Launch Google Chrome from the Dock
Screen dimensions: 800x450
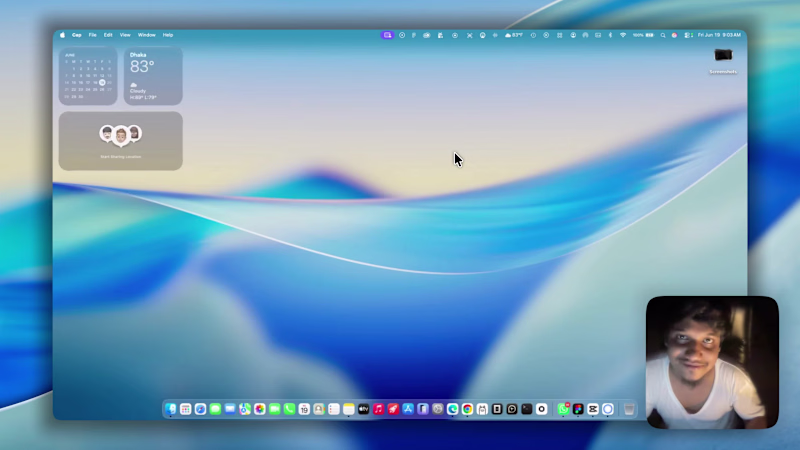[467, 409]
